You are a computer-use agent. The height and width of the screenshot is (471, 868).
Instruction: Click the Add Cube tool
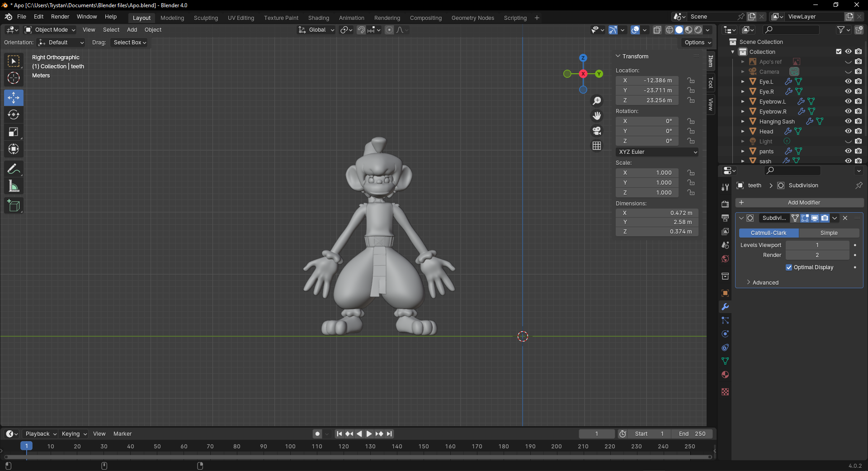(x=14, y=206)
